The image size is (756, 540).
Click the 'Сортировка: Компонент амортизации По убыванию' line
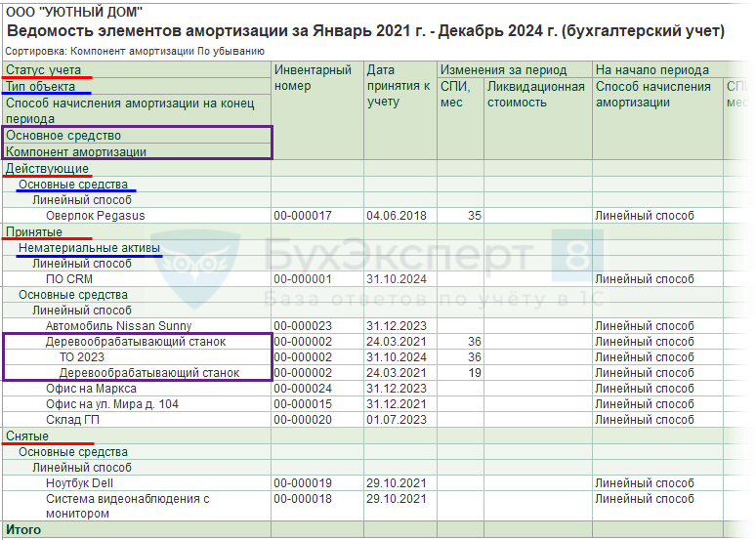pos(135,51)
